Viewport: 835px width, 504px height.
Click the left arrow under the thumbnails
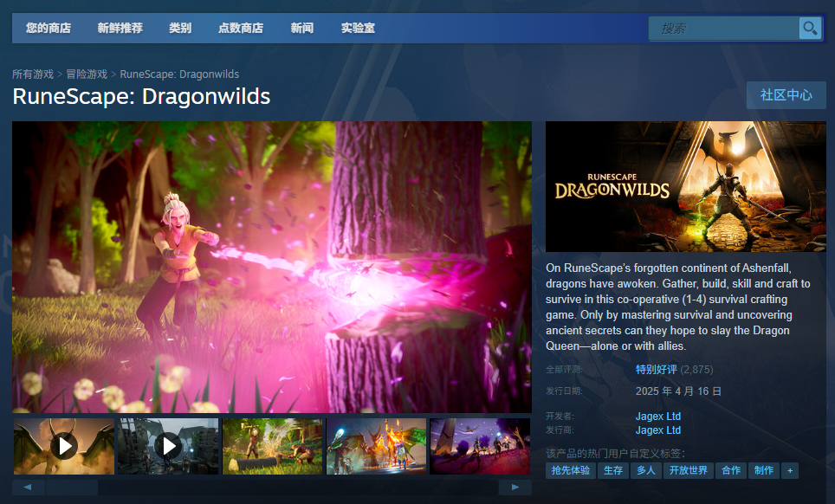click(26, 487)
